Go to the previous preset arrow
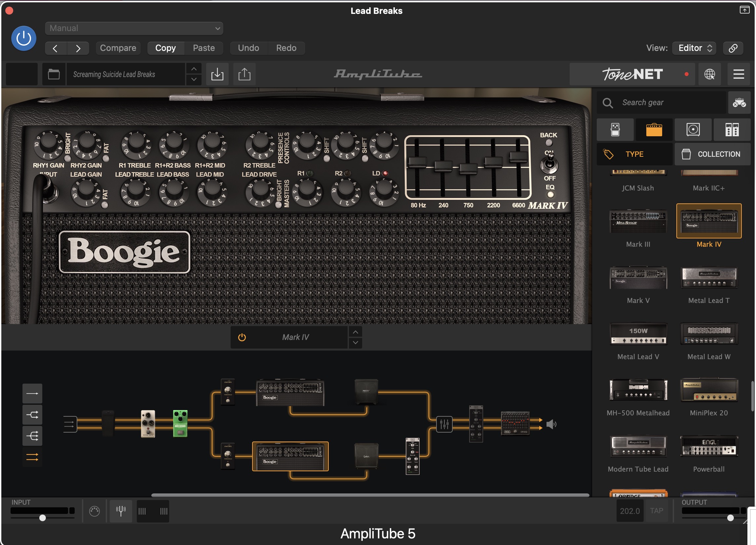Image resolution: width=756 pixels, height=545 pixels. click(56, 48)
